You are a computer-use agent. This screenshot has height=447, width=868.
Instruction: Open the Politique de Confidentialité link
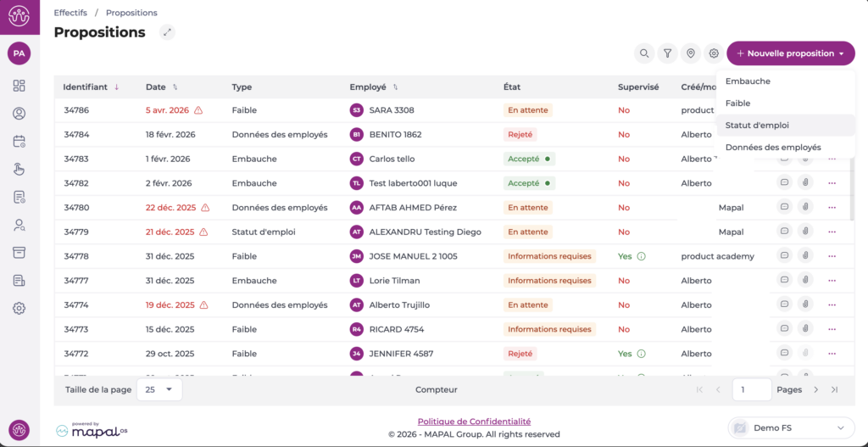(x=474, y=422)
